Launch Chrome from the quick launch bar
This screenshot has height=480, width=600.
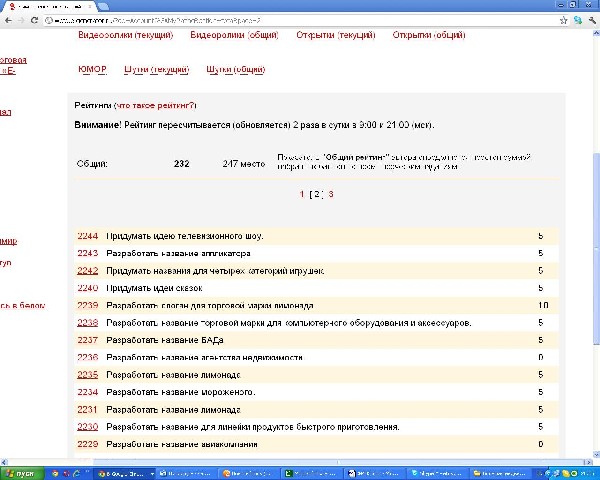[55, 474]
